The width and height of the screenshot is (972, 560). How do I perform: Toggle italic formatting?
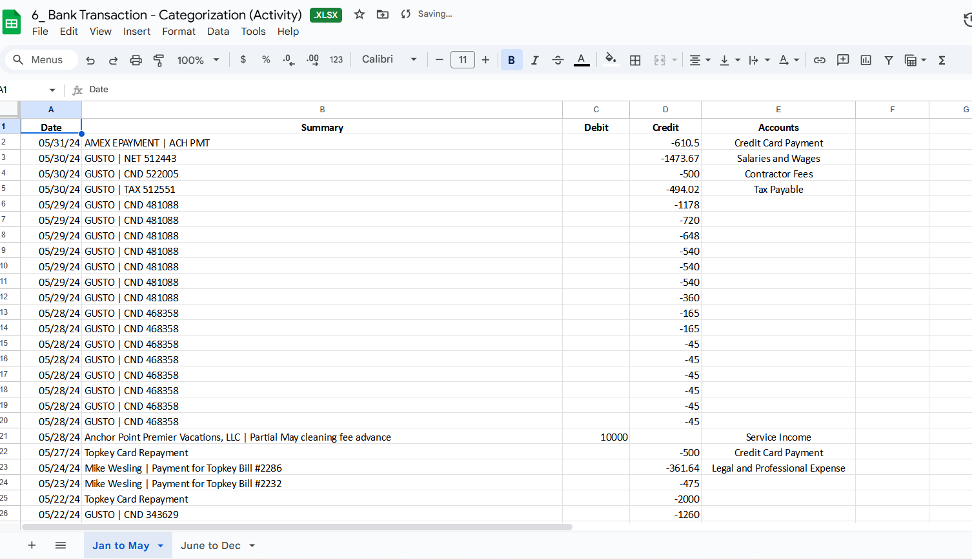534,60
